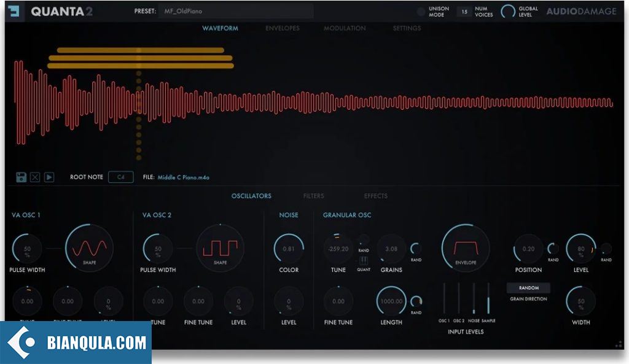629x364 pixels.
Task: Toggle the Tune Quant keyboard button
Action: click(x=364, y=261)
